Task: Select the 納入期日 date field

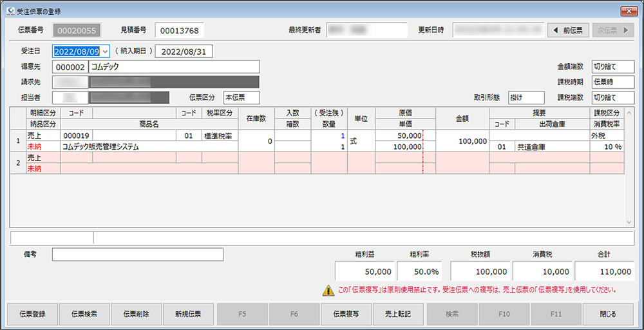Action: pyautogui.click(x=184, y=52)
